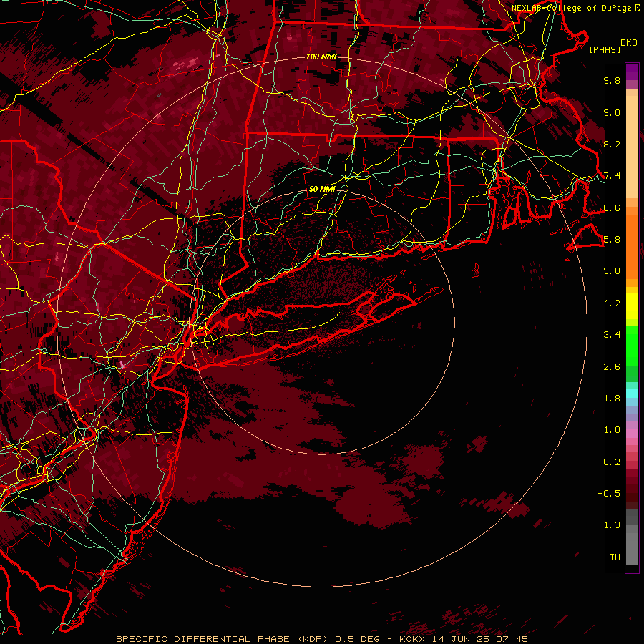Select the 9.8 legend value
This screenshot has width=644, height=644.
[612, 80]
